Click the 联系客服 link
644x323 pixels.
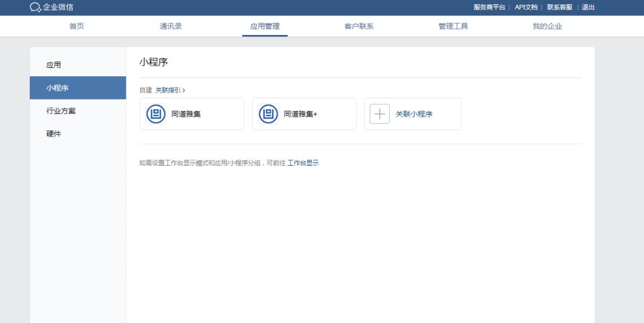tap(560, 7)
